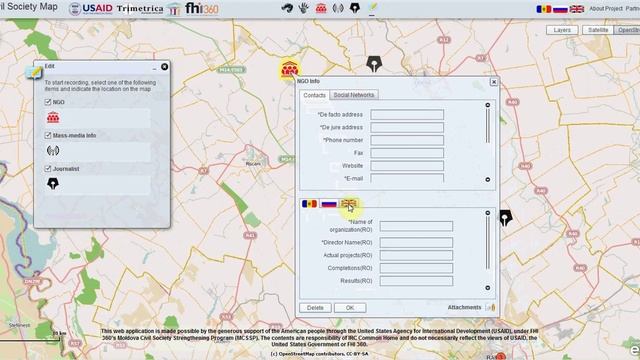Image resolution: width=640 pixels, height=360 pixels.
Task: Click the mass-media broadcast icon in toolbar
Action: click(338, 8)
